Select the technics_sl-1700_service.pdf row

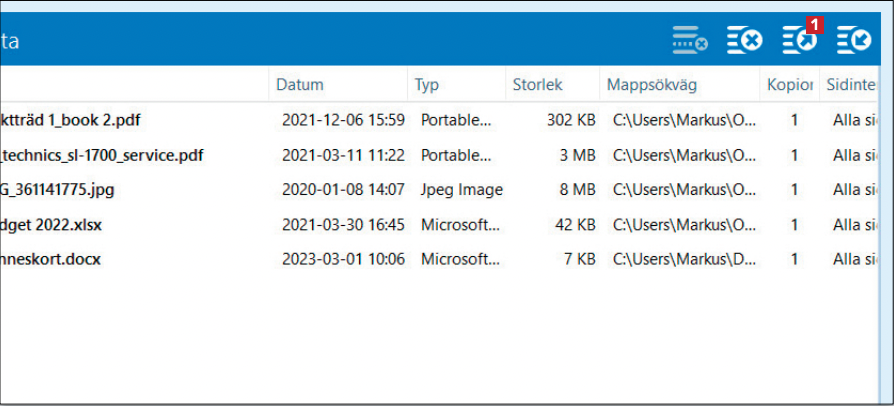pos(102,155)
